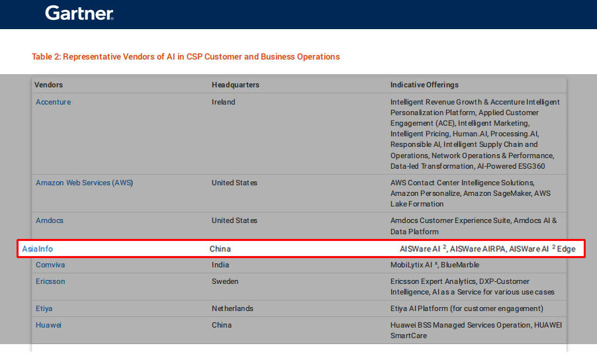This screenshot has width=597, height=364.
Task: Select the Ireland headquarters cell
Action: (223, 102)
